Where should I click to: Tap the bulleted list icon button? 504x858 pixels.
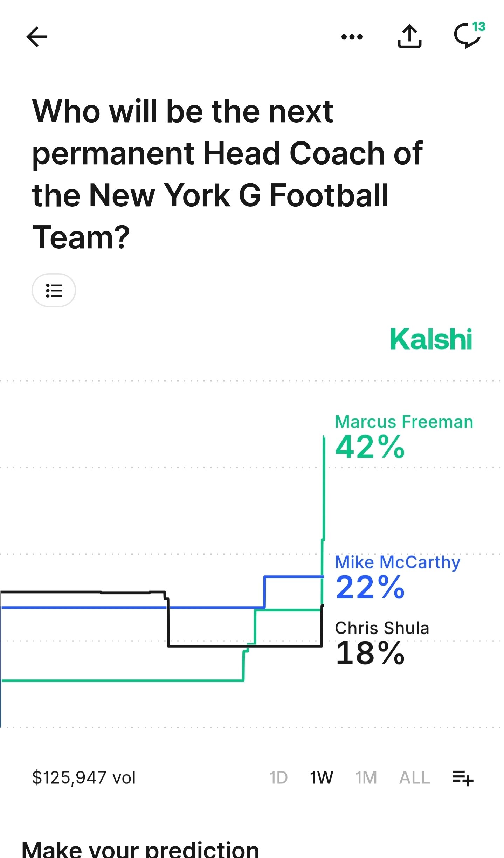tap(54, 290)
